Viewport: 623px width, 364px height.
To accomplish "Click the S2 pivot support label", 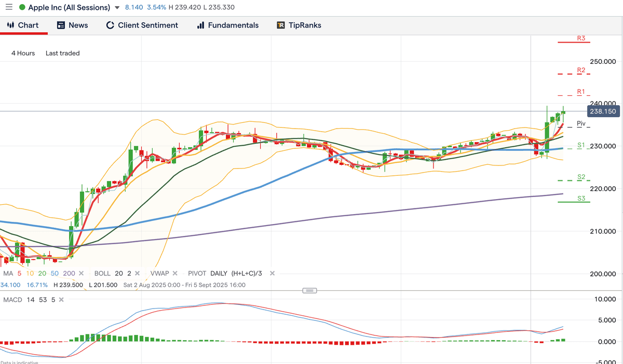I will (x=581, y=177).
